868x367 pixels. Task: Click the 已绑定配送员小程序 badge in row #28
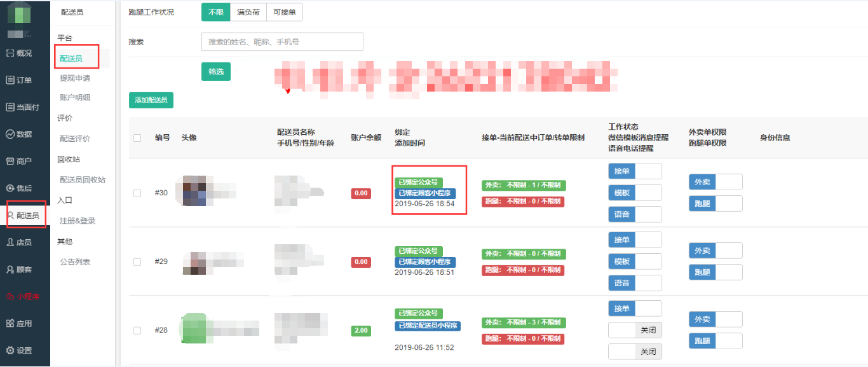pos(428,326)
